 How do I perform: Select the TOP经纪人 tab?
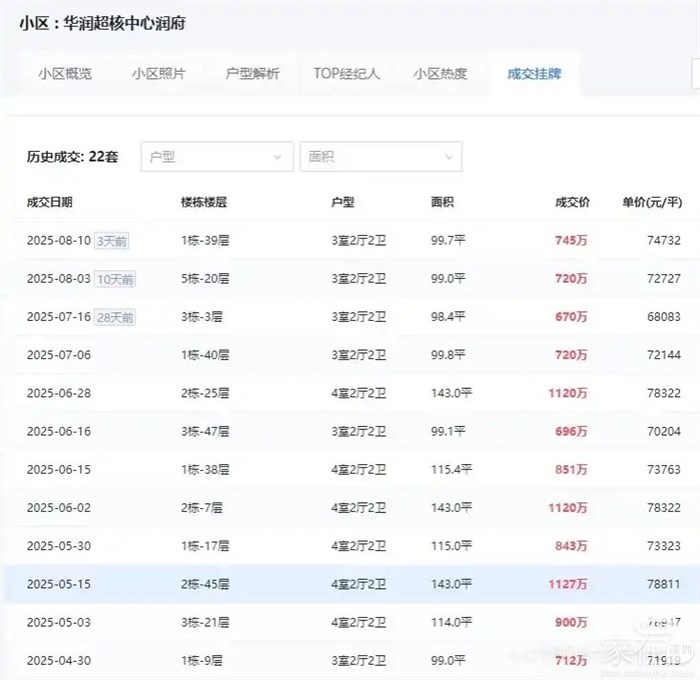pos(346,74)
